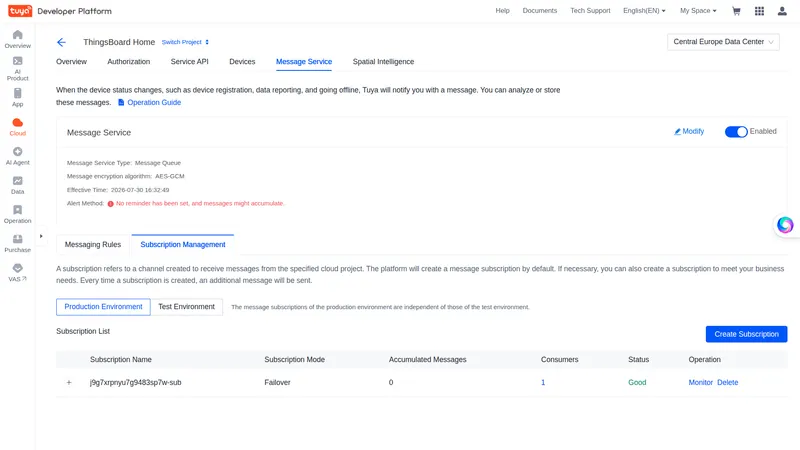
Task: Switch to the Devices tab
Action: point(242,62)
